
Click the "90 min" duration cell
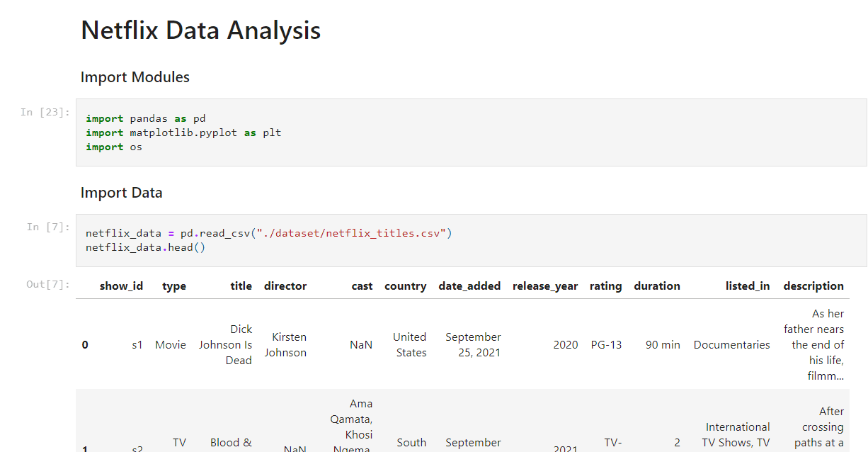pyautogui.click(x=663, y=345)
